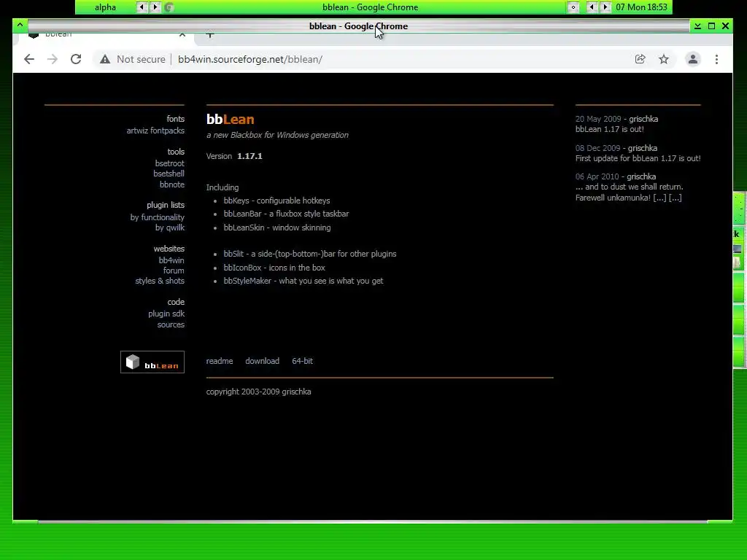Click the 08 Dec 2009 news entry
Image resolution: width=747 pixels, height=560 pixels.
pyautogui.click(x=638, y=153)
